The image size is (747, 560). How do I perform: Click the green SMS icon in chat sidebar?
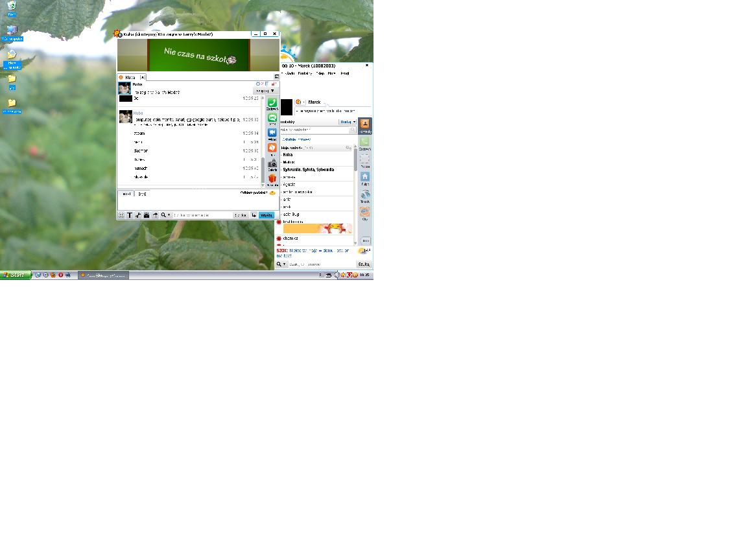point(272,118)
